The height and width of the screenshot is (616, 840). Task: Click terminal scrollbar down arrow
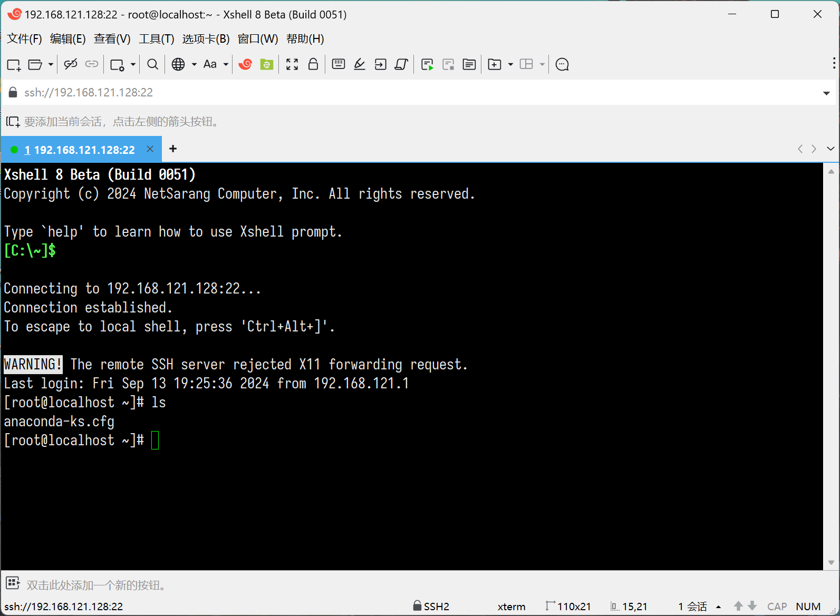[831, 563]
